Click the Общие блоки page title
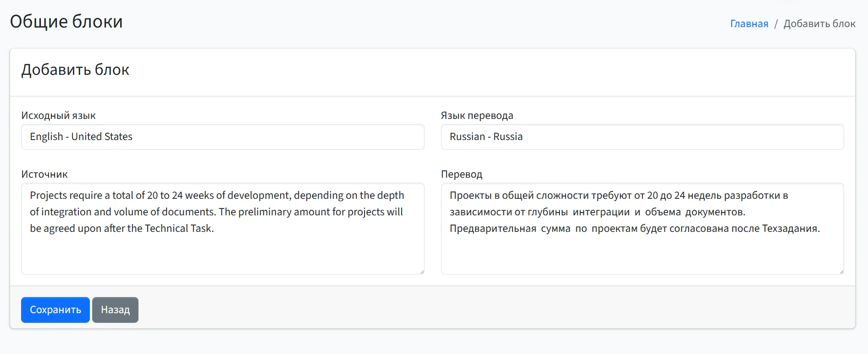868x354 pixels. coord(66,22)
